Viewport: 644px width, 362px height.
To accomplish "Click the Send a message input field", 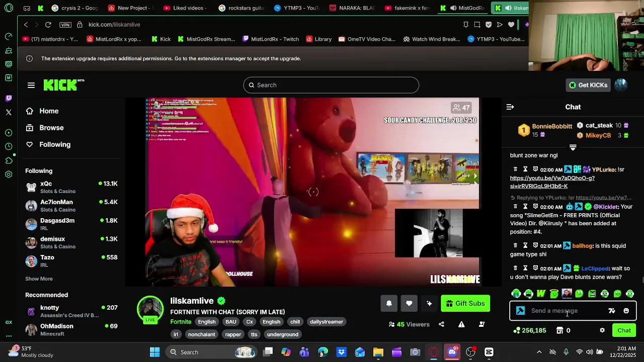I will point(566,311).
